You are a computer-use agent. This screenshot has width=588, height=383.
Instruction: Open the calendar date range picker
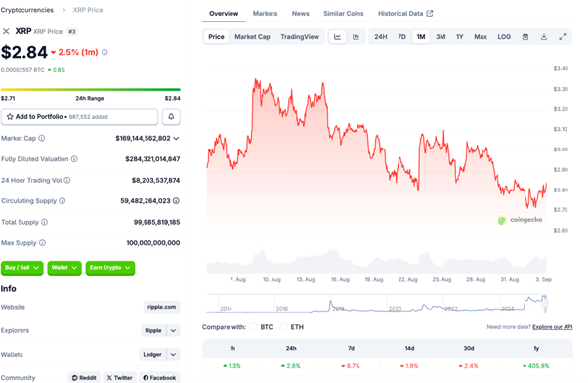(x=525, y=37)
